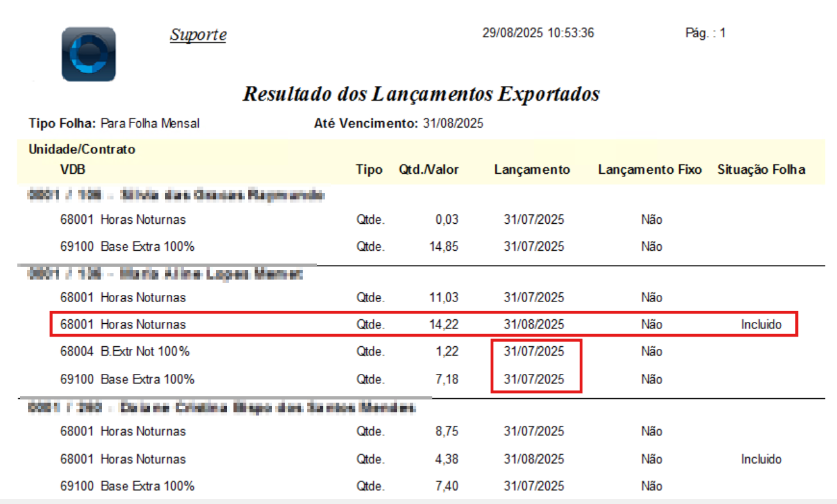Click the Até Vencimento date 31/08/2025

coord(453,123)
